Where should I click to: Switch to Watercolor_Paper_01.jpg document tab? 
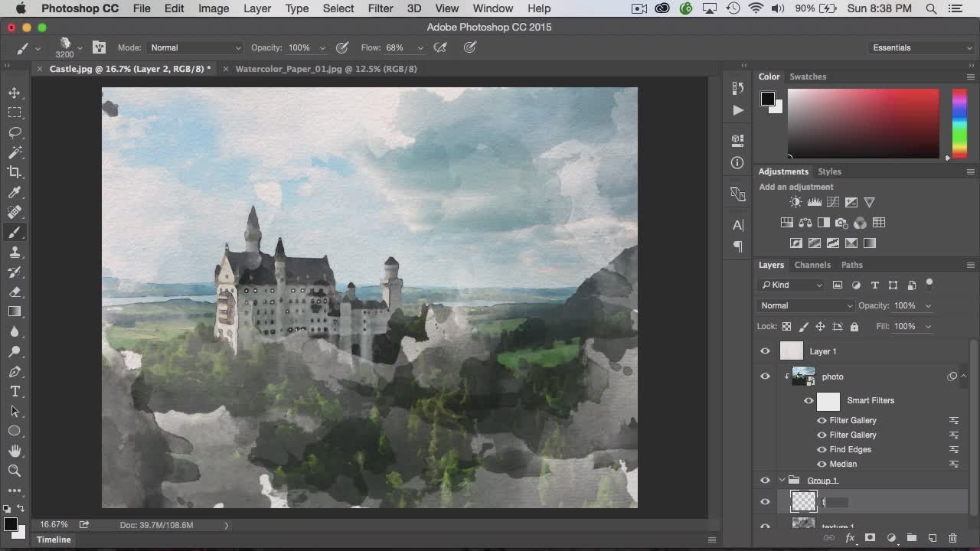326,69
